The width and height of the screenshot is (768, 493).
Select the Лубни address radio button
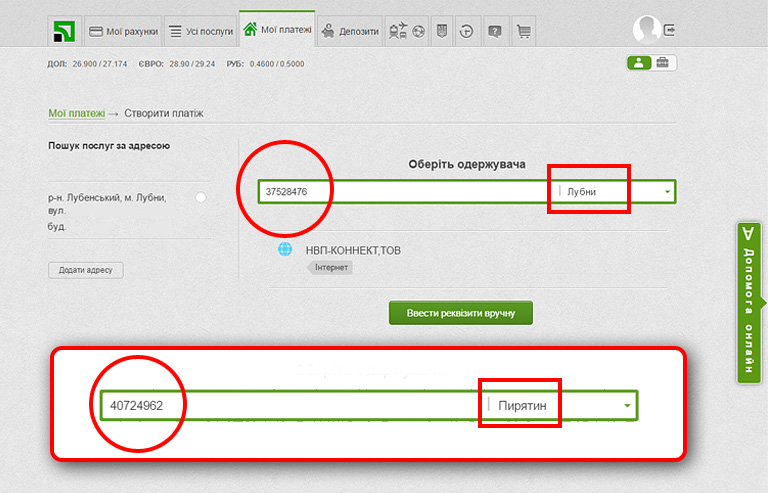201,198
